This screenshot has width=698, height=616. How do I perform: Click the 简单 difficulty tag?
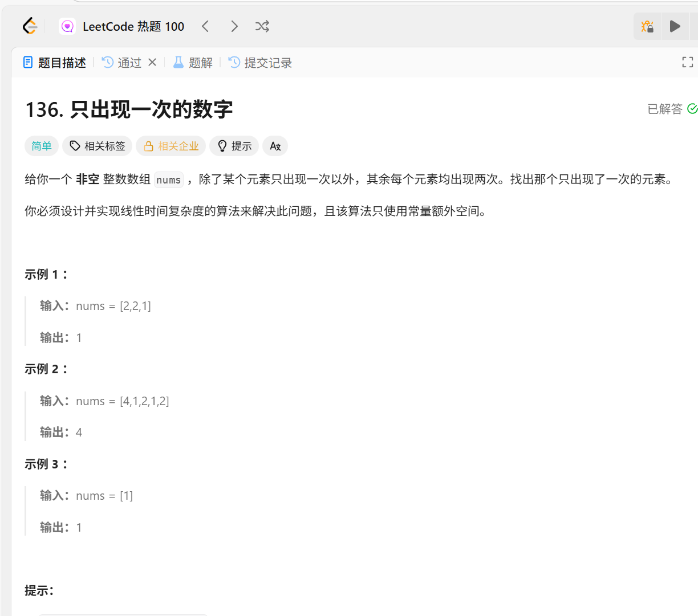[x=42, y=146]
